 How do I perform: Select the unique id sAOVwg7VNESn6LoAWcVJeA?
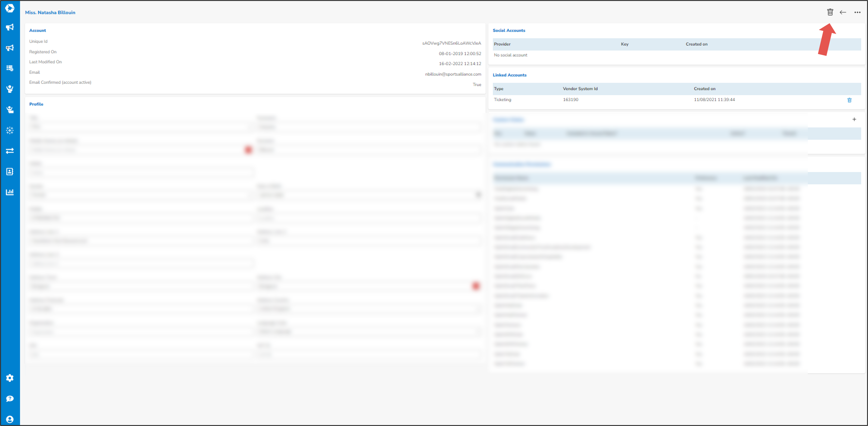tap(452, 43)
